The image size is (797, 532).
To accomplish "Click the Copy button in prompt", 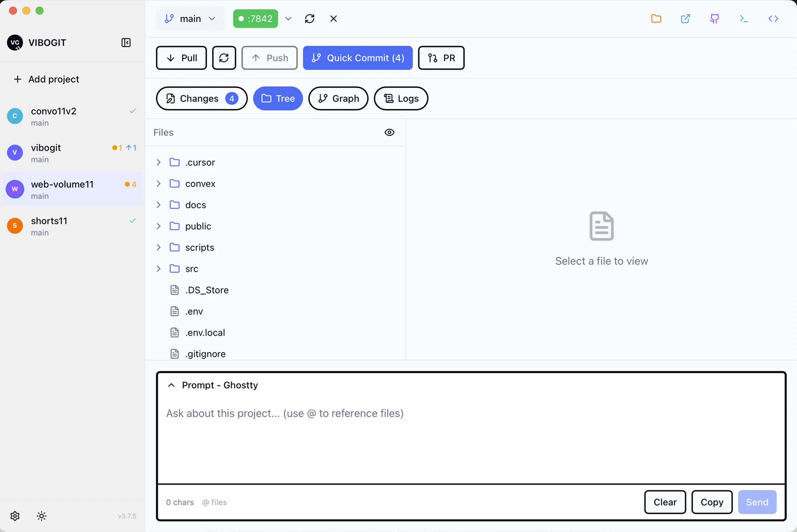I will coord(712,502).
